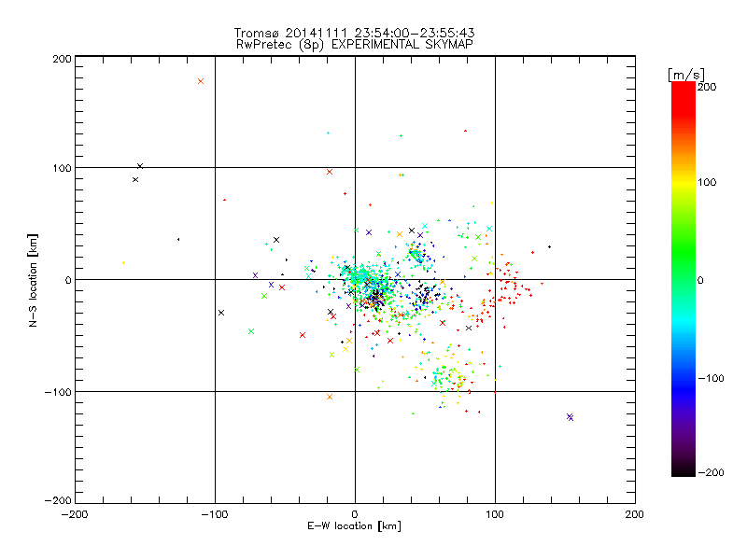Click the X-axis '-200' tick label
This screenshot has height=560, width=747.
point(75,514)
